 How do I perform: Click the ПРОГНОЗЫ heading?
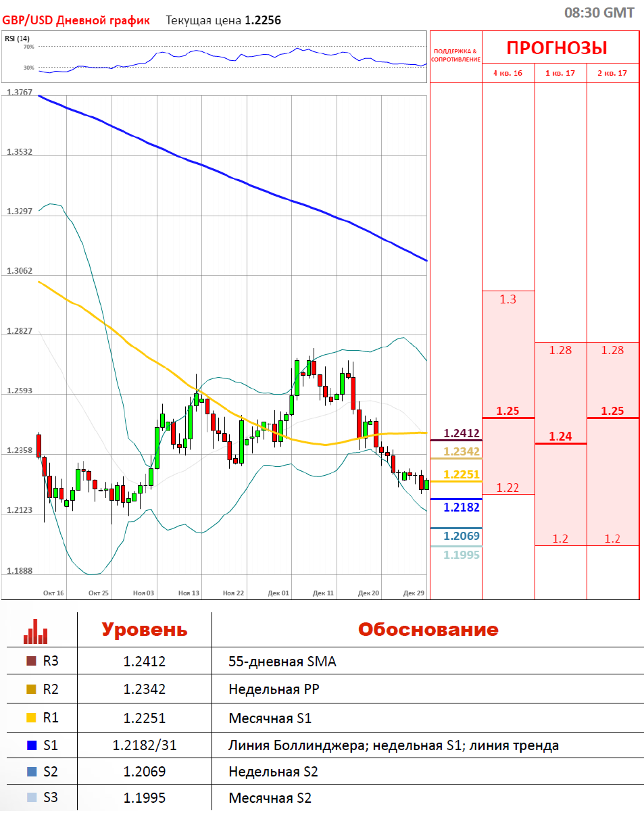click(x=557, y=48)
